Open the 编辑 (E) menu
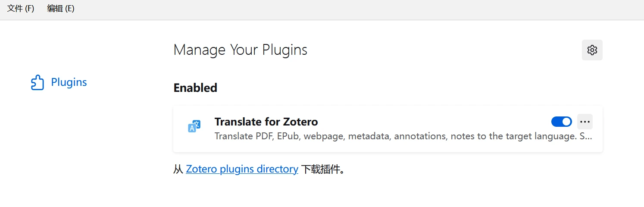 (x=61, y=9)
